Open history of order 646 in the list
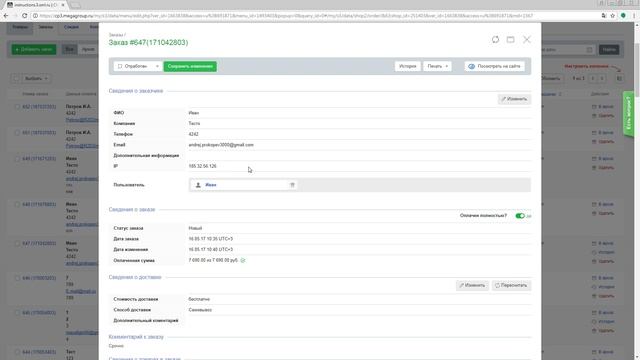 pos(602,287)
